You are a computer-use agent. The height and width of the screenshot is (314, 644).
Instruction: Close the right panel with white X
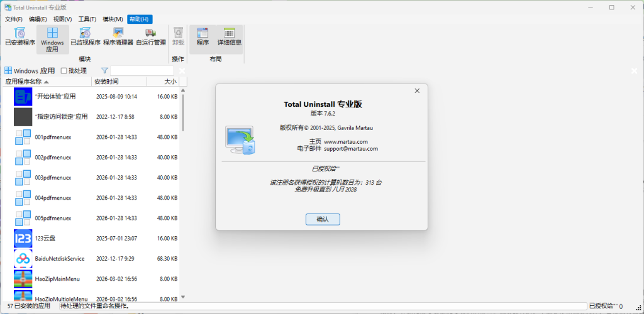[x=634, y=71]
